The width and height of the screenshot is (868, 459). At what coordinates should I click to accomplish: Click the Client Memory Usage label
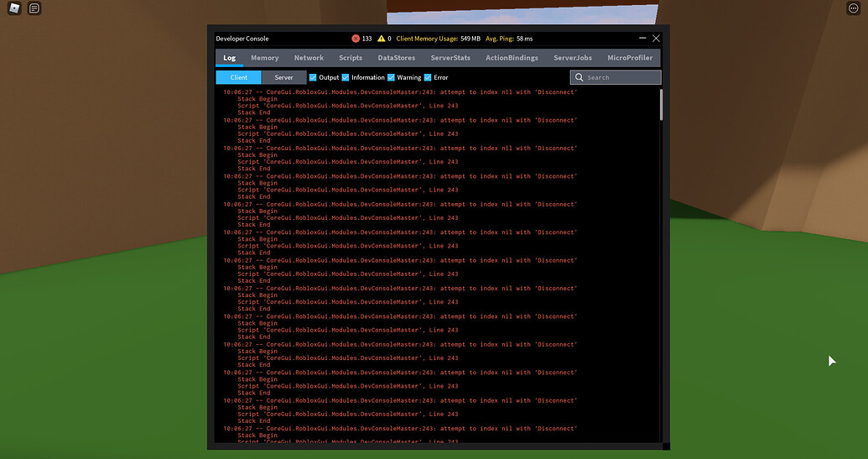pyautogui.click(x=427, y=39)
